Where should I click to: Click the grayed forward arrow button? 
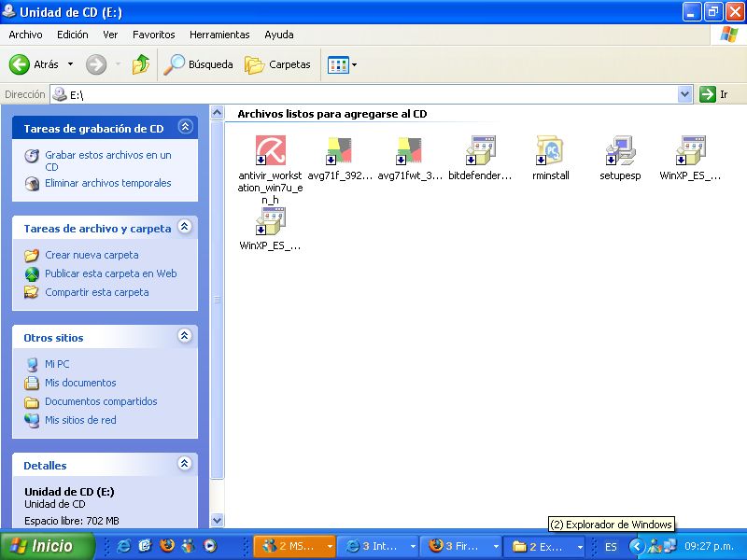tap(96, 64)
